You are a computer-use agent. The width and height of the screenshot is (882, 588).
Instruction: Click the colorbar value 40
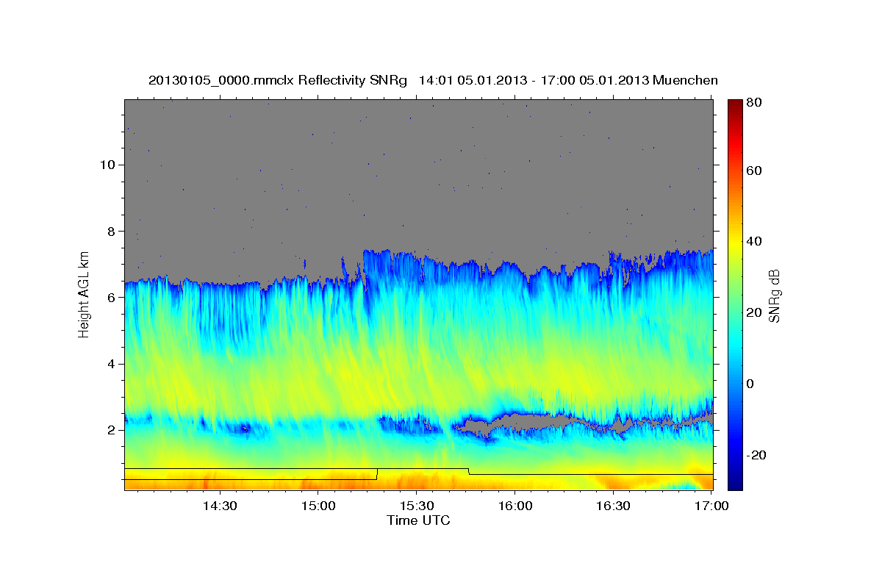point(755,241)
